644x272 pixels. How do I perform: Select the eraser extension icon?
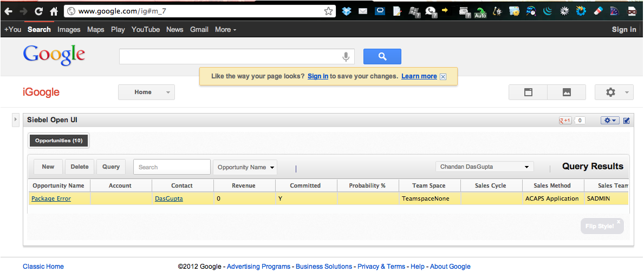tap(598, 11)
